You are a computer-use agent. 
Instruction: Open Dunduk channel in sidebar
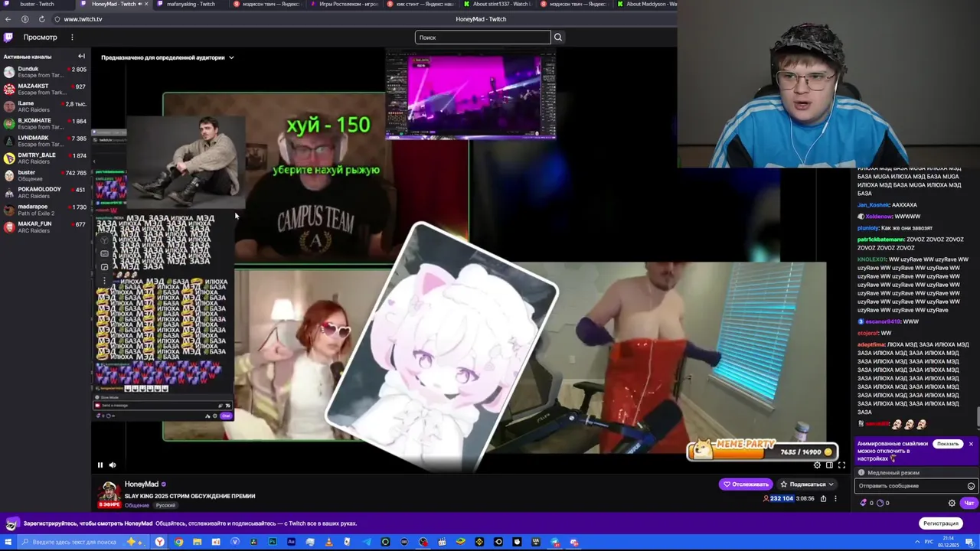tap(45, 72)
